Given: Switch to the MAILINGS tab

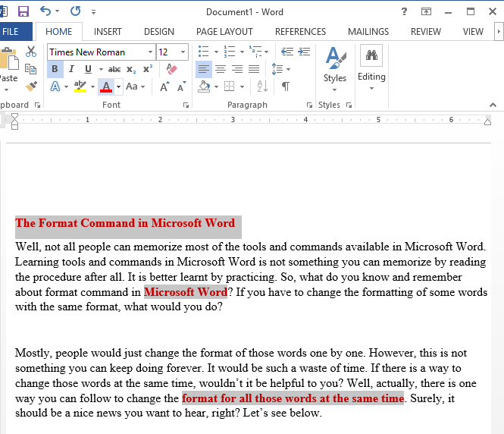Looking at the screenshot, I should coord(368,32).
